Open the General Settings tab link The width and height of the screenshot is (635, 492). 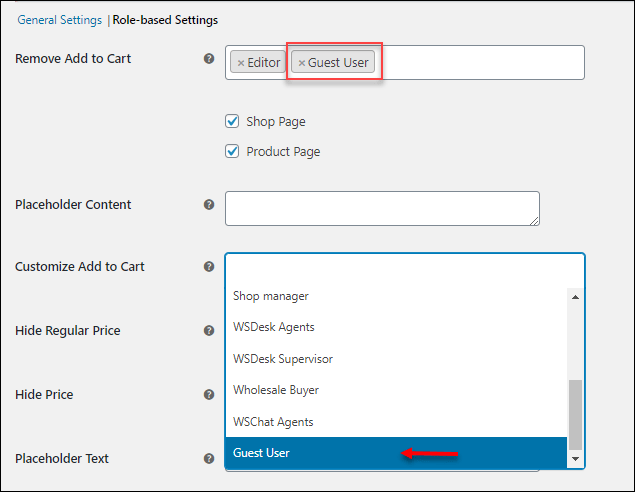(60, 20)
